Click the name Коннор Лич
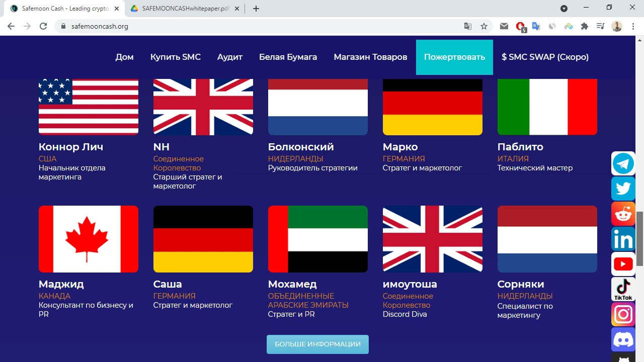The image size is (644, 362). [71, 147]
